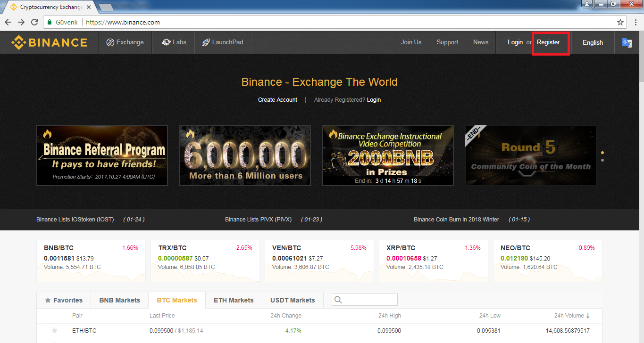Image resolution: width=644 pixels, height=343 pixels.
Task: Click the Join Us link
Action: point(411,42)
